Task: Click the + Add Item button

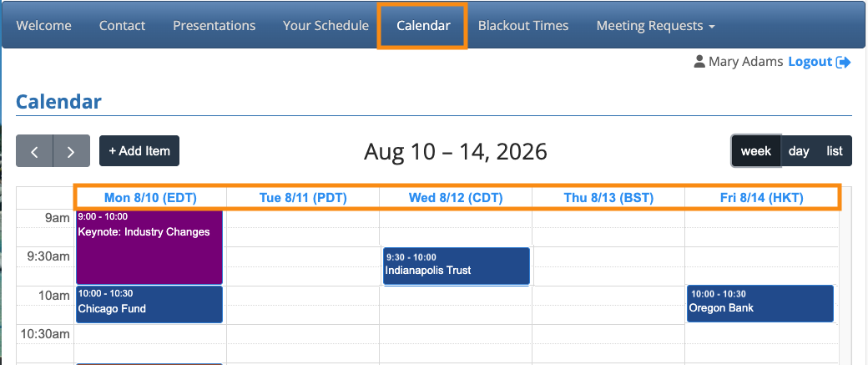Action: click(x=139, y=150)
